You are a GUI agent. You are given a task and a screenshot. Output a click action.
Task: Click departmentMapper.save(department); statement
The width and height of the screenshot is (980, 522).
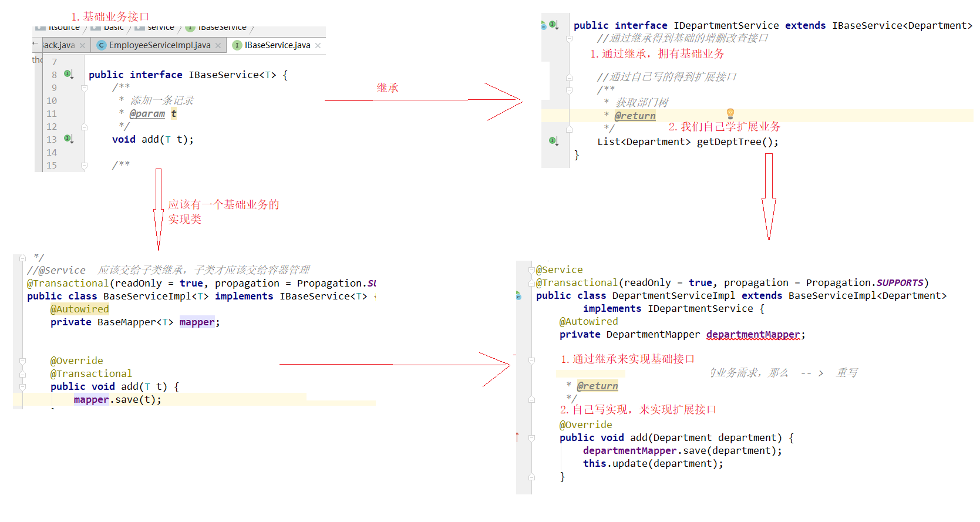[x=682, y=450]
